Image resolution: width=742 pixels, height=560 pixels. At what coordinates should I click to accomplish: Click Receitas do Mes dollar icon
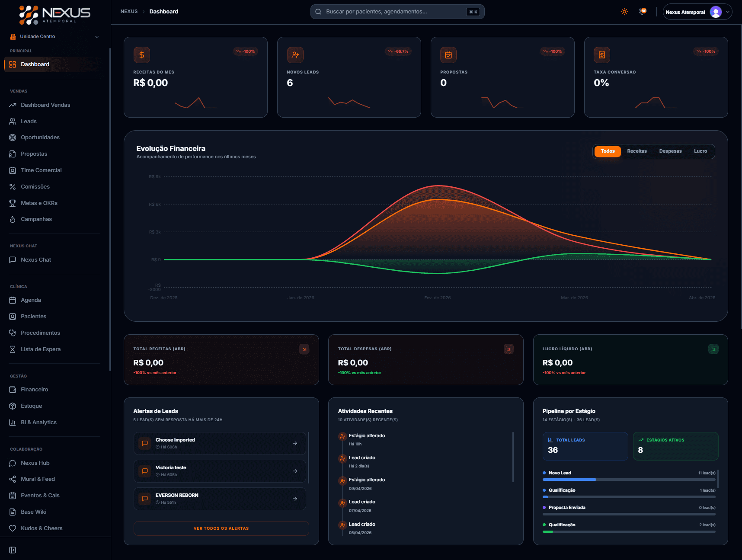(x=142, y=55)
